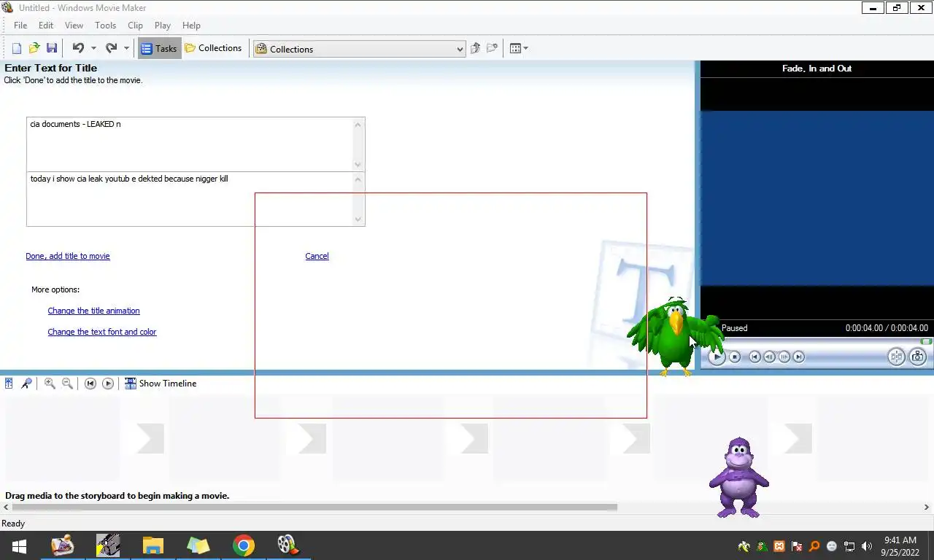
Task: Open the Views button dropdown
Action: [x=519, y=48]
